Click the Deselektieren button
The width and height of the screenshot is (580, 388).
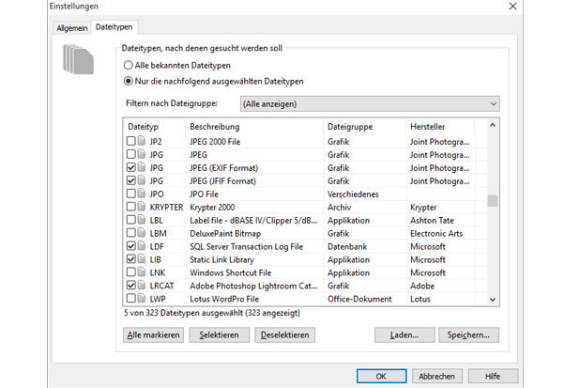285,335
